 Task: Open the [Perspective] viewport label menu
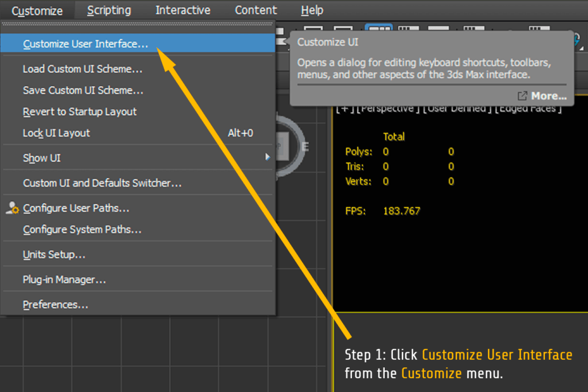coord(388,109)
